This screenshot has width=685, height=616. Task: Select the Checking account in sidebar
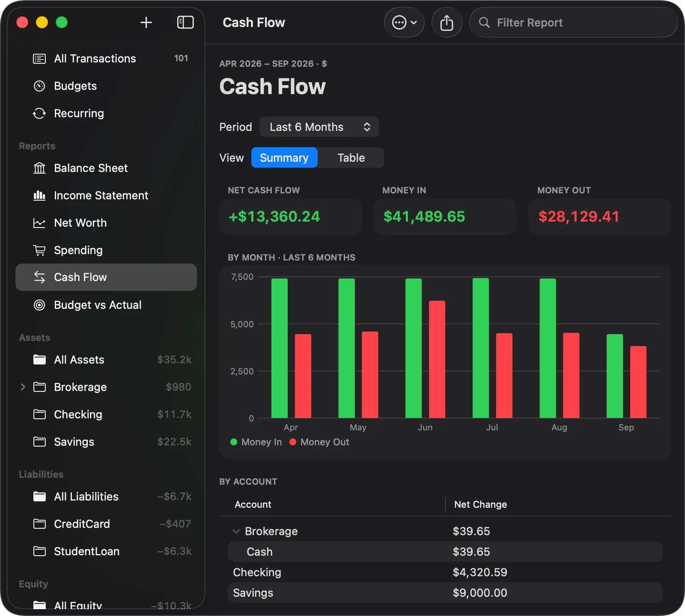(x=106, y=415)
